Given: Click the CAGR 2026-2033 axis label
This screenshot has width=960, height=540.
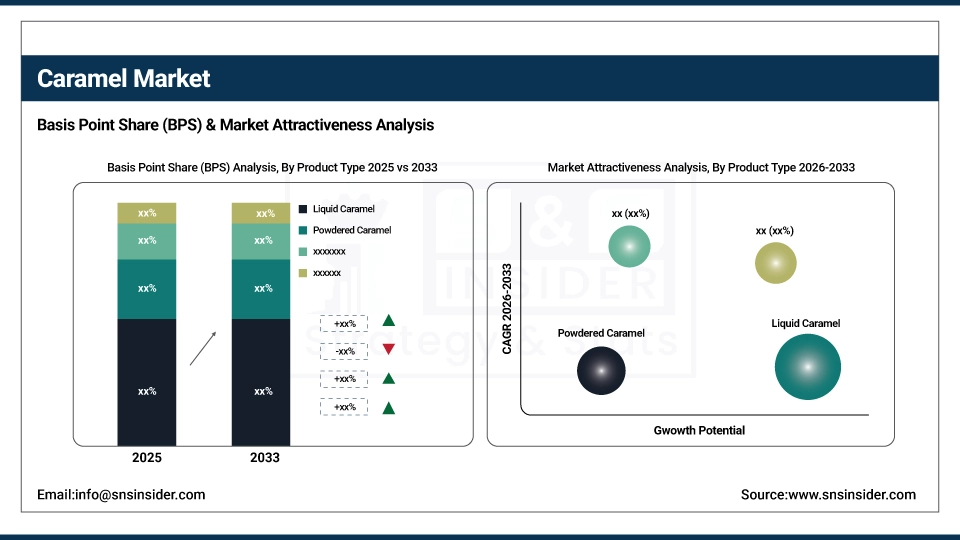Looking at the screenshot, I should [507, 308].
